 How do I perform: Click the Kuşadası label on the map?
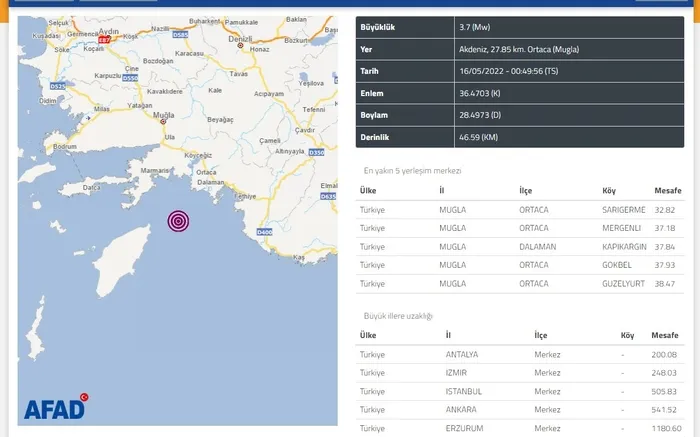[46, 36]
